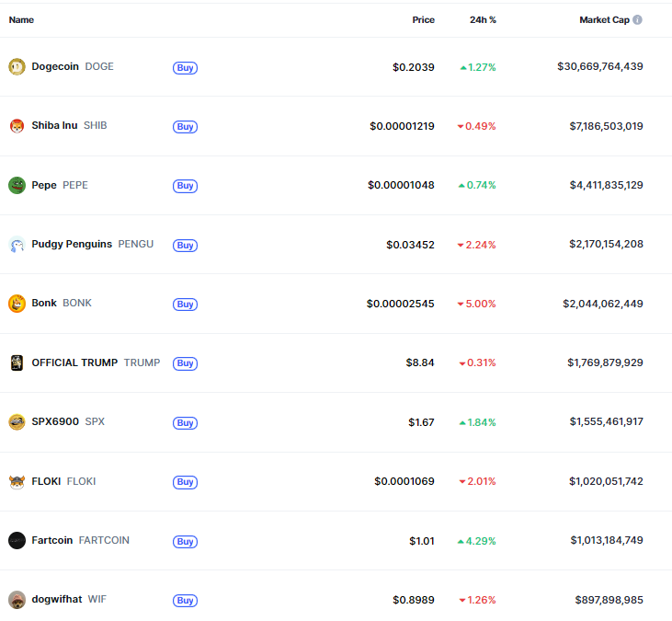The image size is (672, 621).
Task: Click the Dogecoin price $0.2039
Action: tap(414, 67)
